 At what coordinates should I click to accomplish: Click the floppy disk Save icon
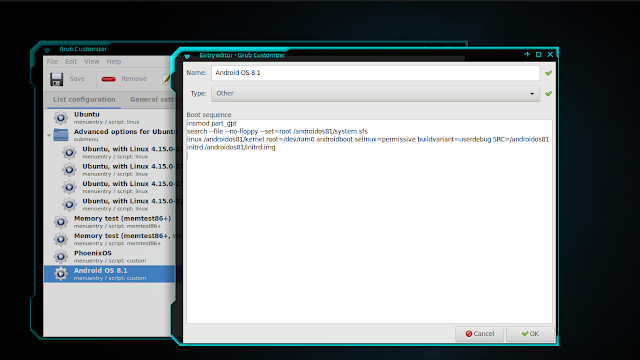[x=56, y=79]
